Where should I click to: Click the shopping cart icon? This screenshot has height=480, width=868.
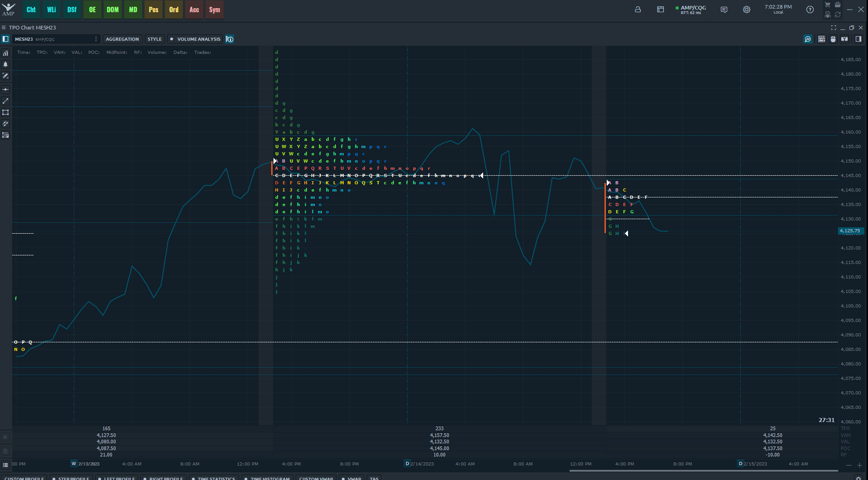coord(828,5)
